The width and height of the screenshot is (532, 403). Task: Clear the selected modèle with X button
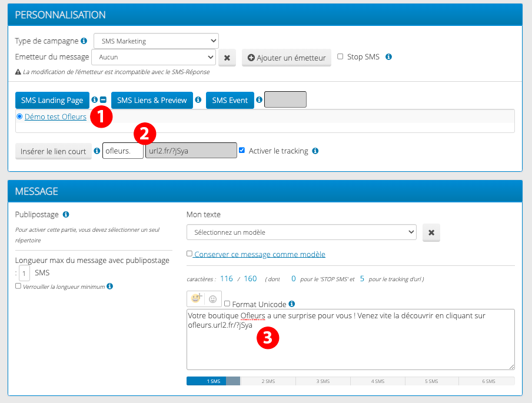[x=431, y=233]
